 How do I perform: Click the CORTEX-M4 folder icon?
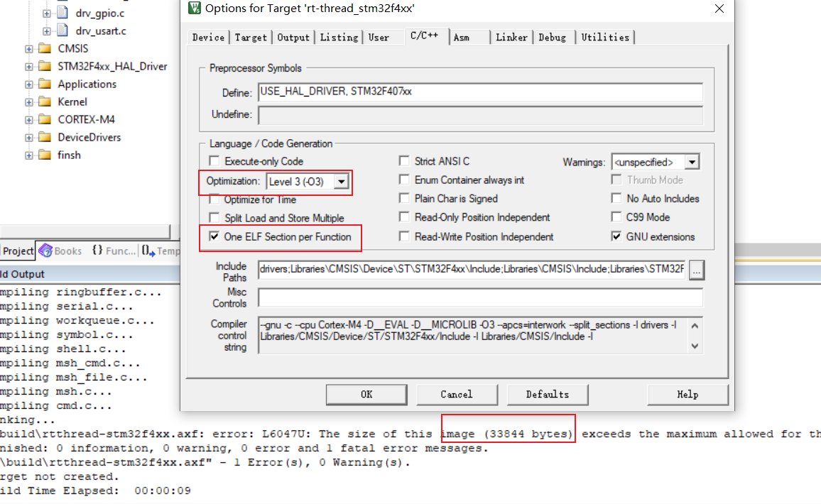(x=45, y=120)
